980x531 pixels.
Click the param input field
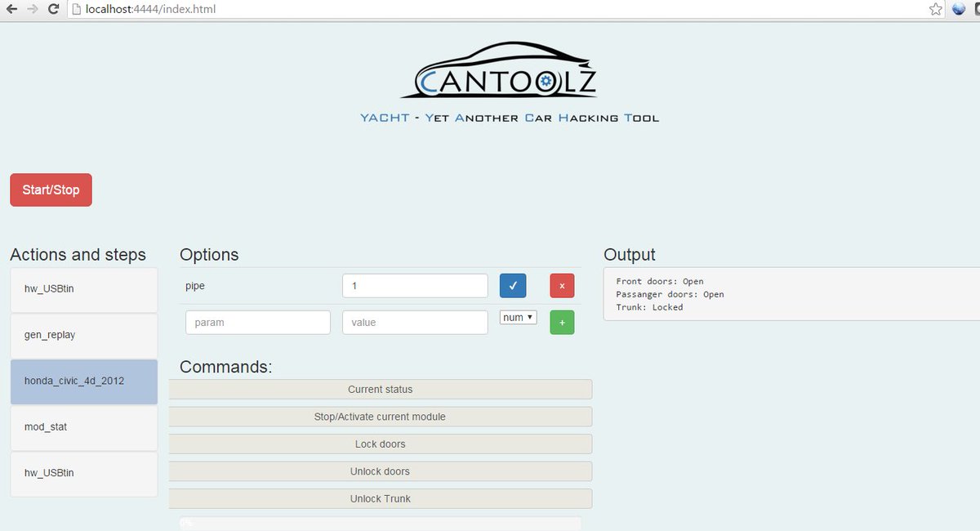point(258,323)
